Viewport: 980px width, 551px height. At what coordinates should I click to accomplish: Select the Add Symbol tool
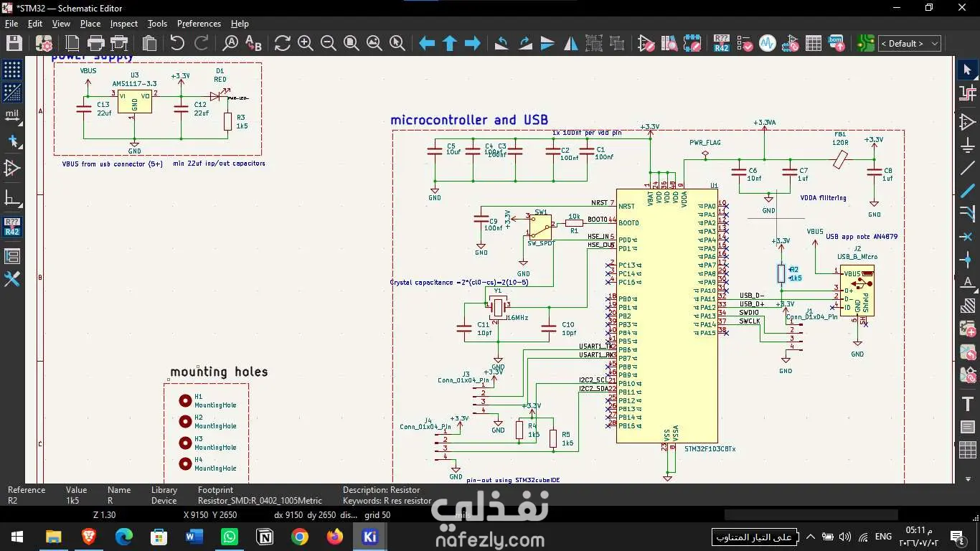(x=967, y=122)
